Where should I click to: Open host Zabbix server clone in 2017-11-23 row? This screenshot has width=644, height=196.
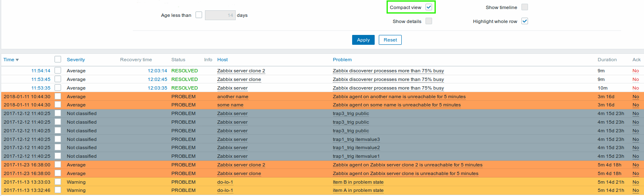coord(239,173)
